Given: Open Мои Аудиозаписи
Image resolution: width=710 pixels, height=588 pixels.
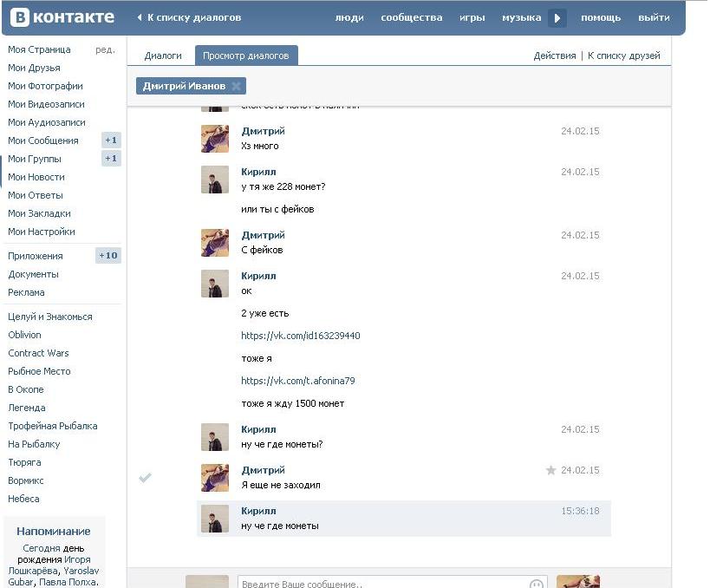Looking at the screenshot, I should point(47,122).
